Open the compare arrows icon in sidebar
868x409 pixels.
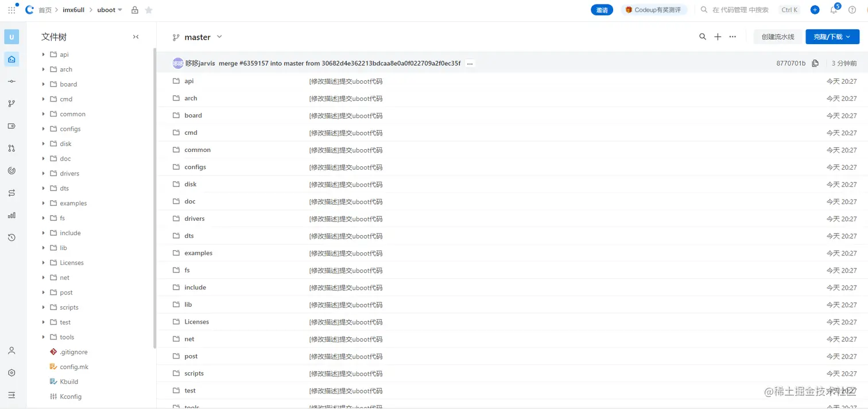11,193
